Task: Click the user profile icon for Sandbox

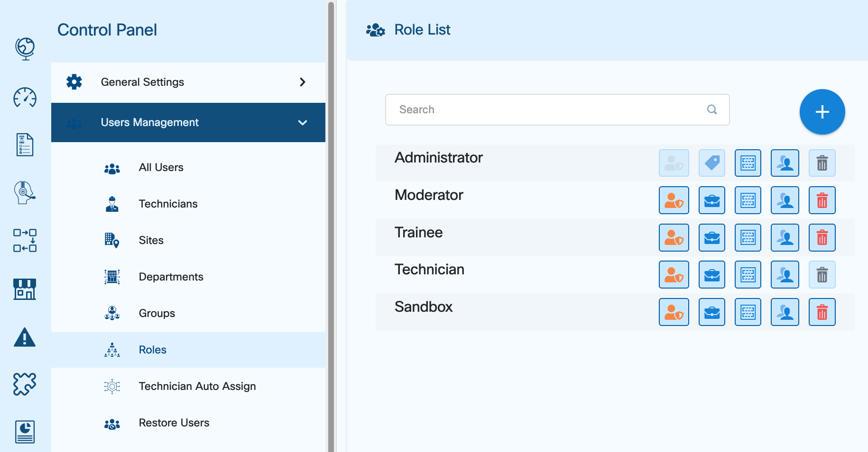Action: click(785, 312)
